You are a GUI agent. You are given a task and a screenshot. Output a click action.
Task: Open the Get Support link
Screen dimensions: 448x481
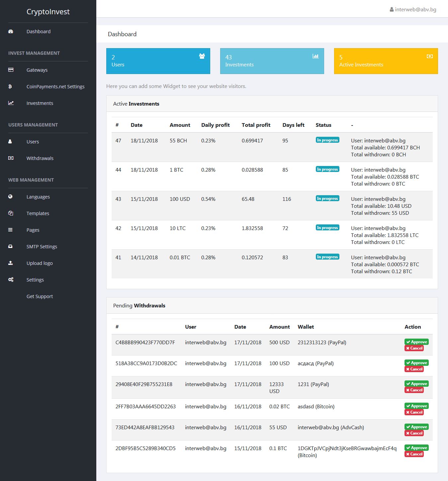[40, 296]
